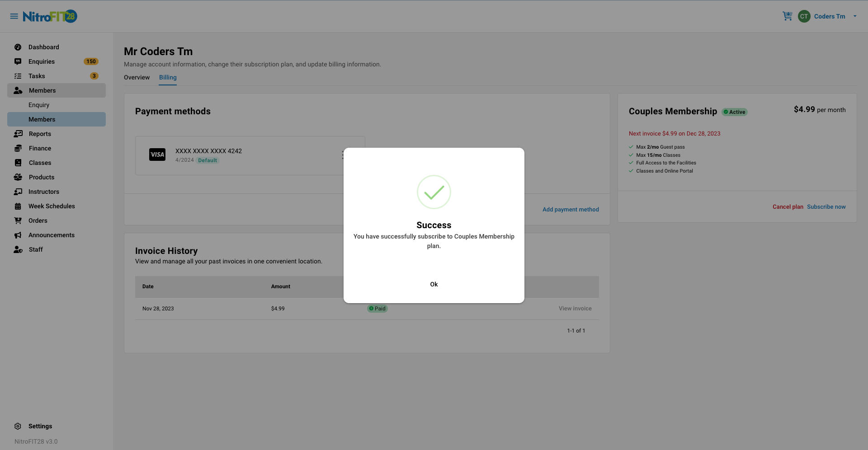Open Settings via the gear icon
Viewport: 868px width, 450px height.
click(x=18, y=426)
